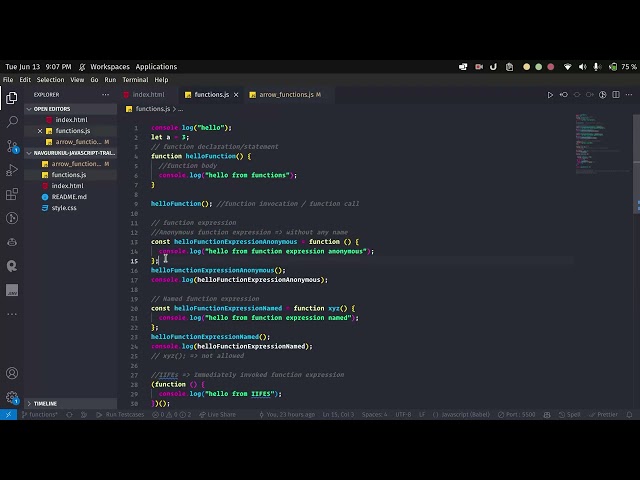Open the Source Control view
Screen dimensions: 640x480
(x=12, y=146)
